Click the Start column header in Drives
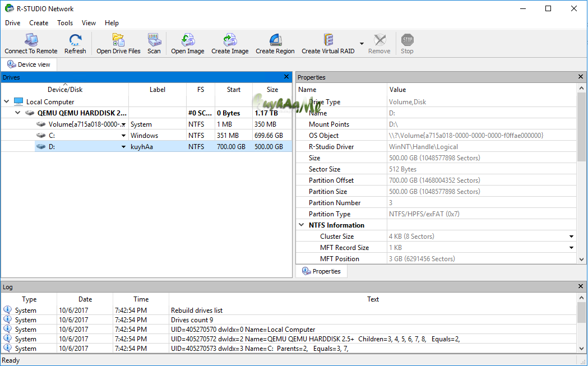 [x=234, y=90]
